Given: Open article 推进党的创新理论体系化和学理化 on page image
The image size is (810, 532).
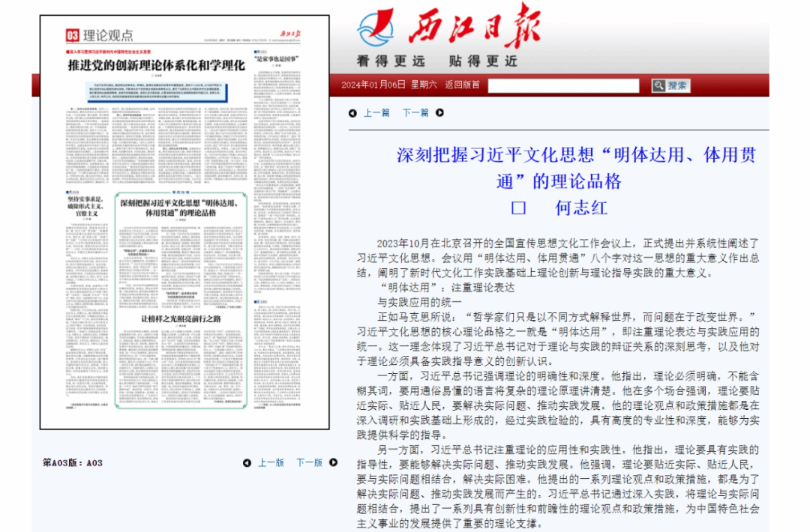Looking at the screenshot, I should pyautogui.click(x=156, y=65).
